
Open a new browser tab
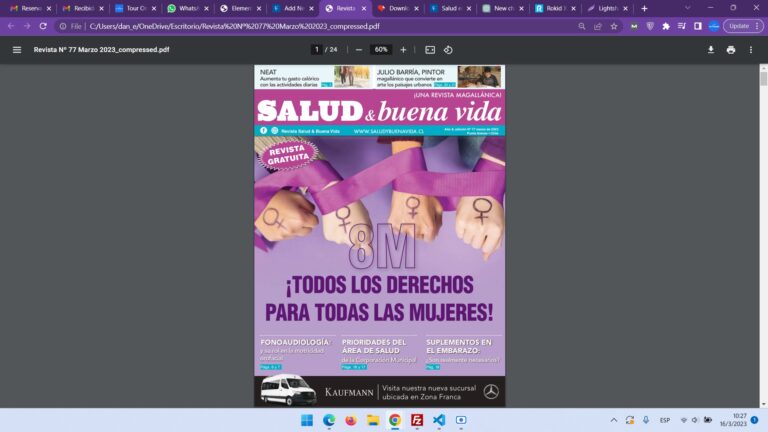click(644, 8)
